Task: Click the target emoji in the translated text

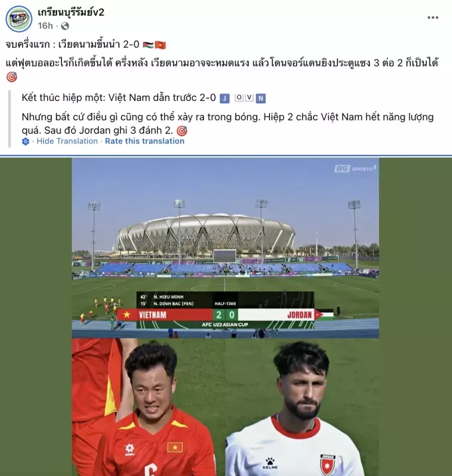Action: coord(182,131)
